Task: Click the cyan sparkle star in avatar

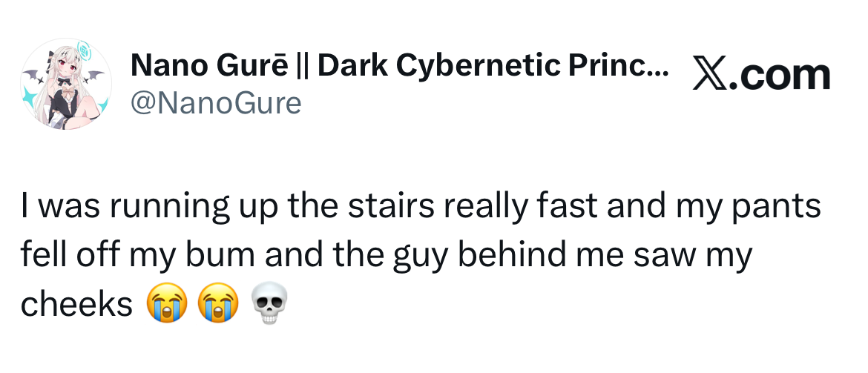Action: tap(30, 97)
